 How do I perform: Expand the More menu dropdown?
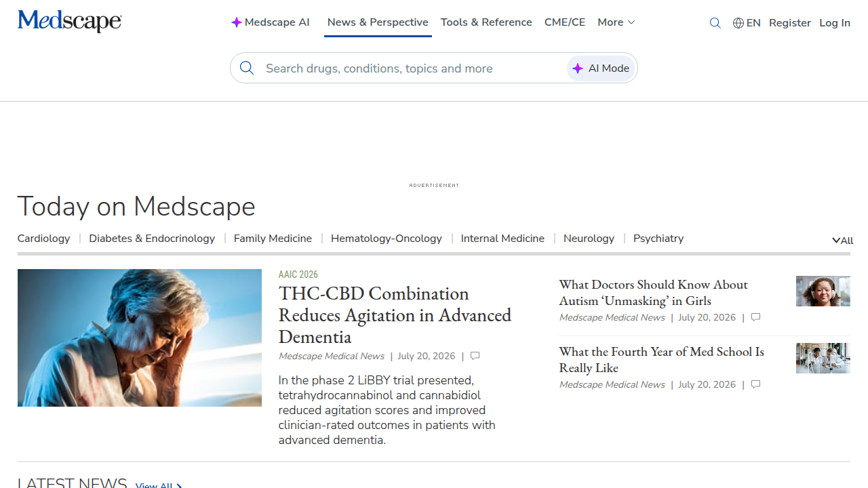point(616,22)
